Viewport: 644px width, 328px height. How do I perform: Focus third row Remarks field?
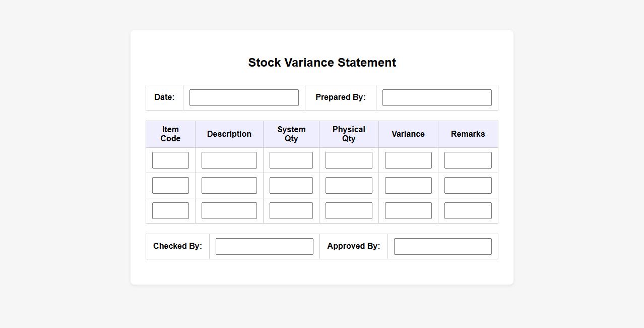468,210
